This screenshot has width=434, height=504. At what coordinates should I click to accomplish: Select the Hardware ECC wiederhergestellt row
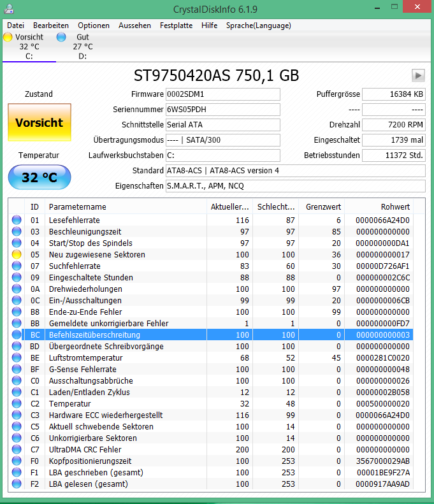(x=212, y=415)
